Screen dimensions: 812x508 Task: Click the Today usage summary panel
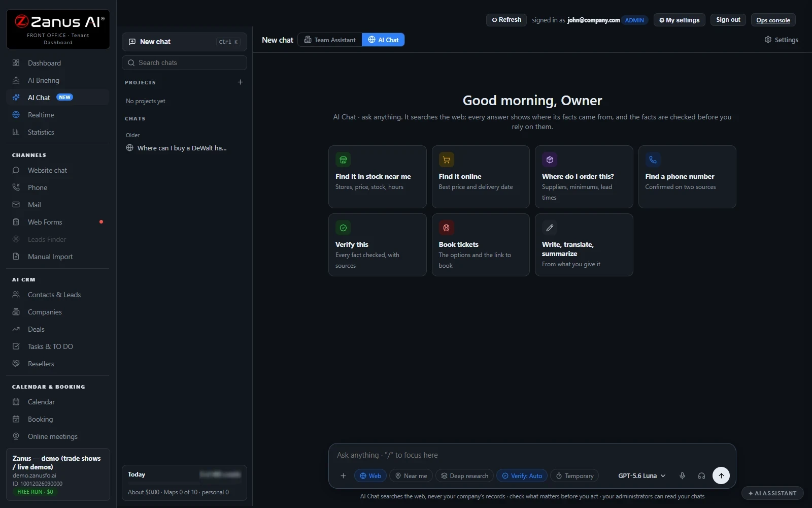click(184, 483)
